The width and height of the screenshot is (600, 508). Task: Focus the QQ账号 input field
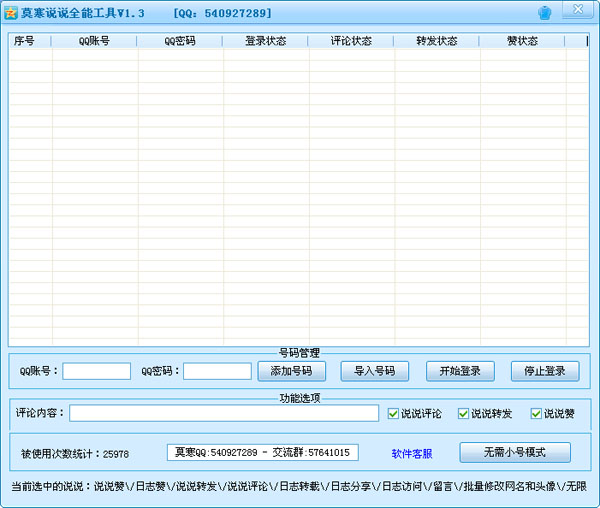(x=97, y=371)
